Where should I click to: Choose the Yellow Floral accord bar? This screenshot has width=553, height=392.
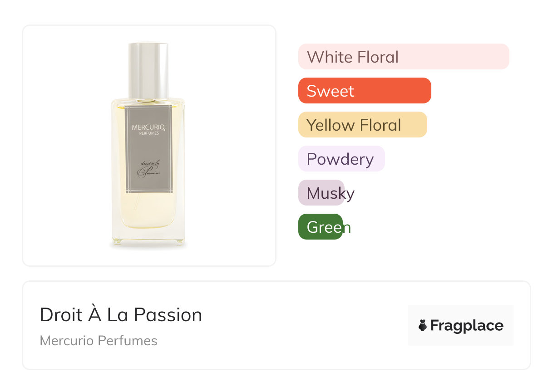362,125
